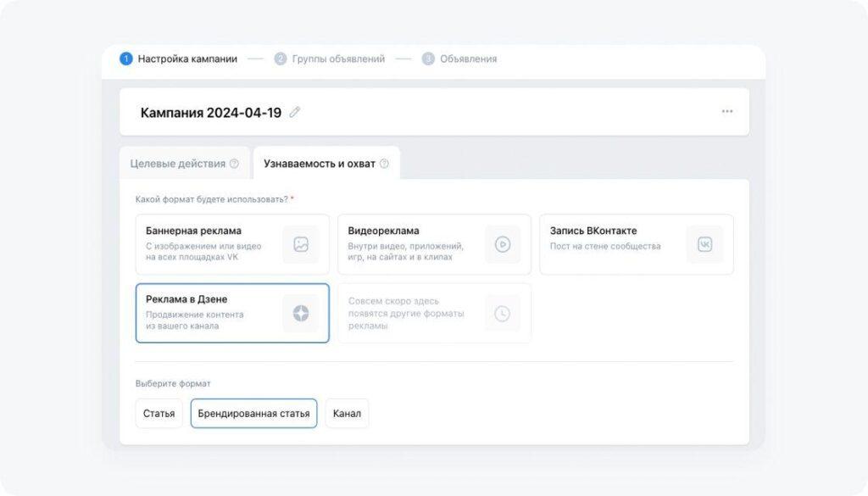Click help icon next to Целевые действия
The height and width of the screenshot is (496, 868).
coord(234,164)
